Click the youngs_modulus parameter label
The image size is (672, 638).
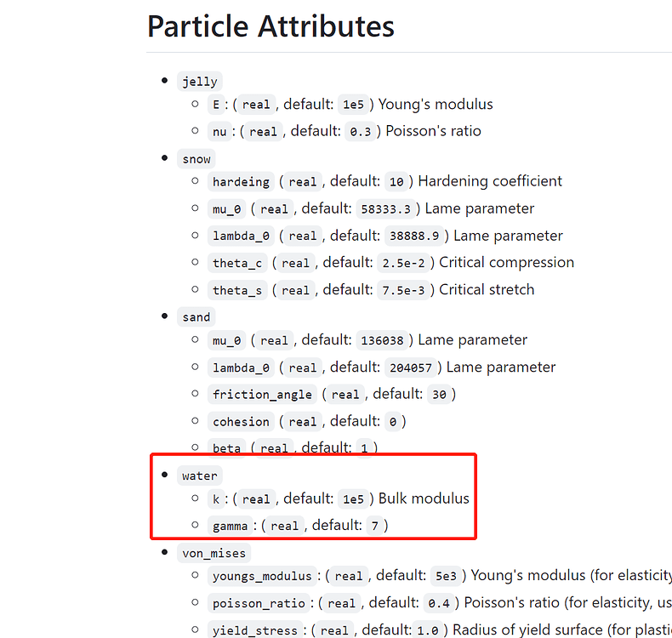(262, 575)
